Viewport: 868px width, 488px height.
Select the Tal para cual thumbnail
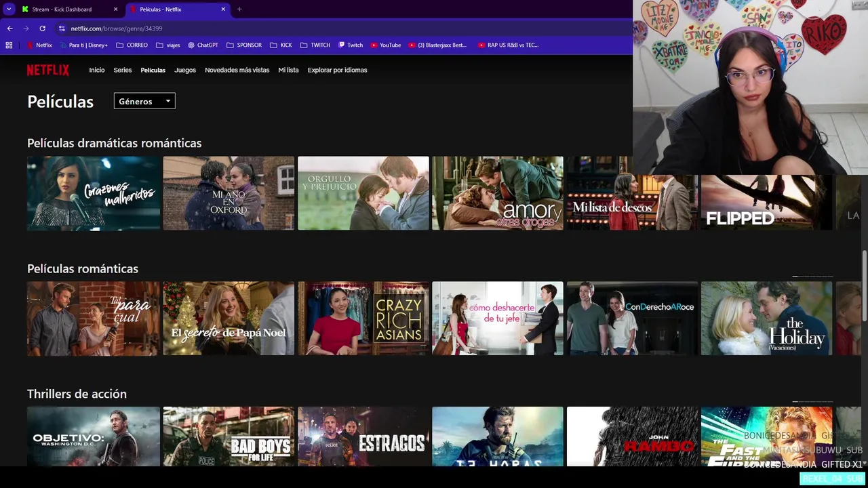[94, 319]
